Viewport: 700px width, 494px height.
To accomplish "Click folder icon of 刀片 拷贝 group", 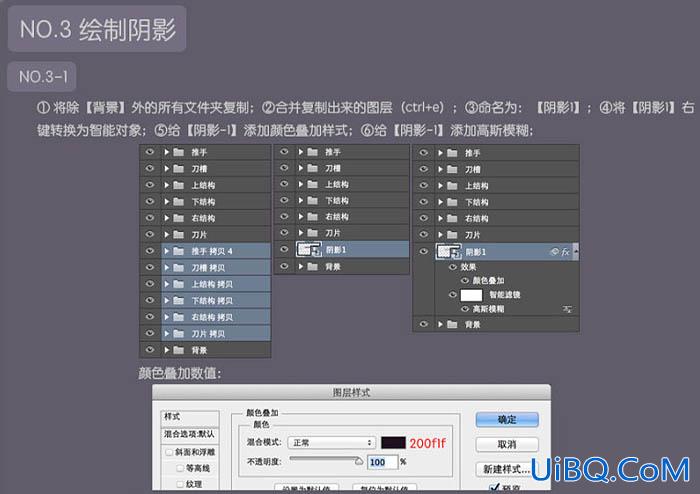I will click(x=179, y=334).
